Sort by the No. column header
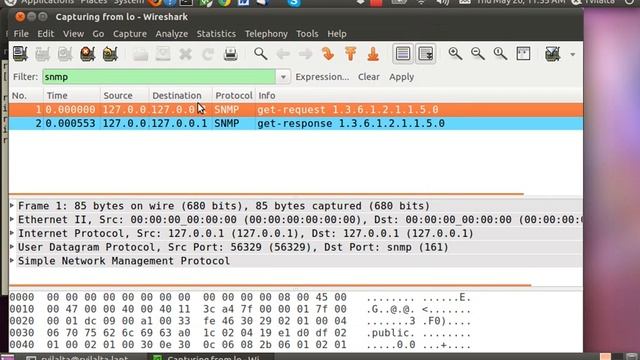This screenshot has height=360, width=640. point(26,96)
